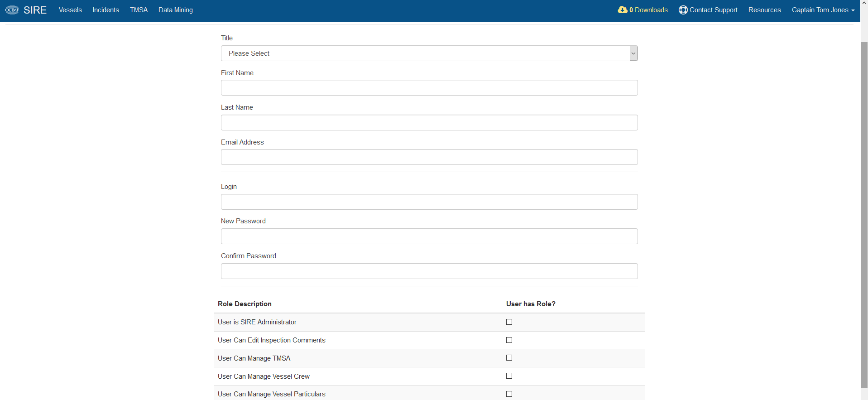Click the OCIMF logo icon
This screenshot has height=400, width=868.
(12, 10)
